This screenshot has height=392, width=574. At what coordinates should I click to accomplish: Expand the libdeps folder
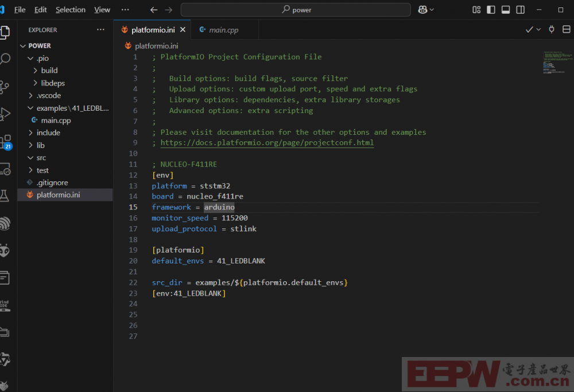(65, 83)
